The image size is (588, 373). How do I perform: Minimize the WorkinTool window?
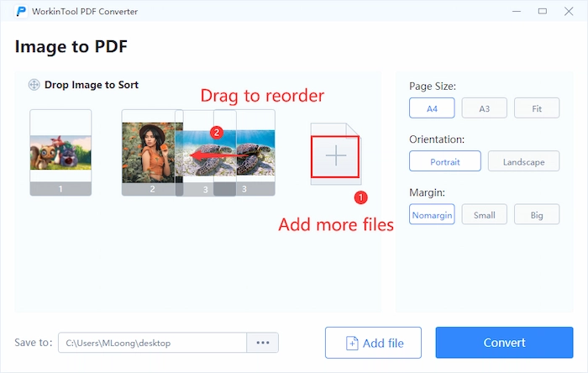tap(516, 11)
